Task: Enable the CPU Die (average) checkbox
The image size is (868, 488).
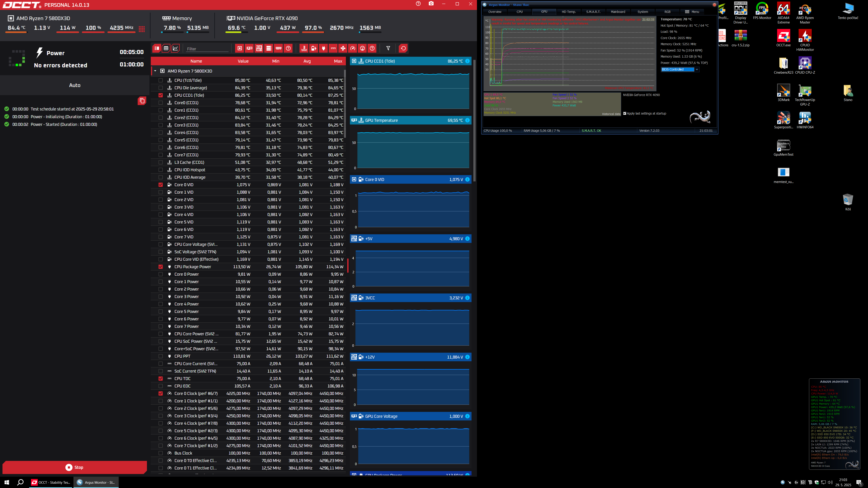Action: coord(160,88)
